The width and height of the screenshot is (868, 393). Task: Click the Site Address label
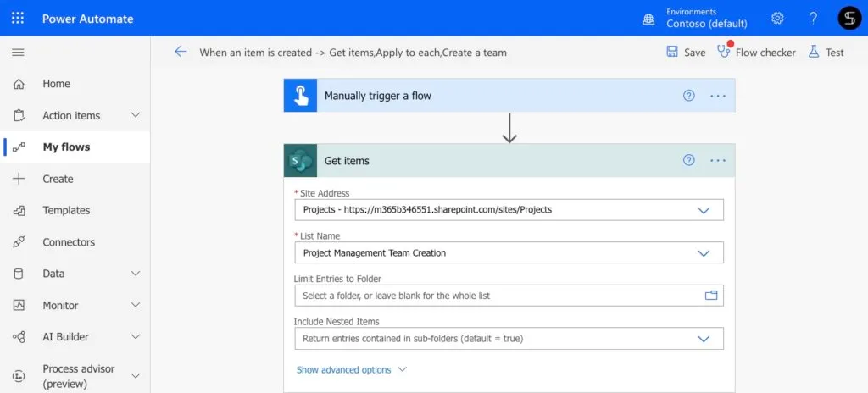pyautogui.click(x=325, y=193)
